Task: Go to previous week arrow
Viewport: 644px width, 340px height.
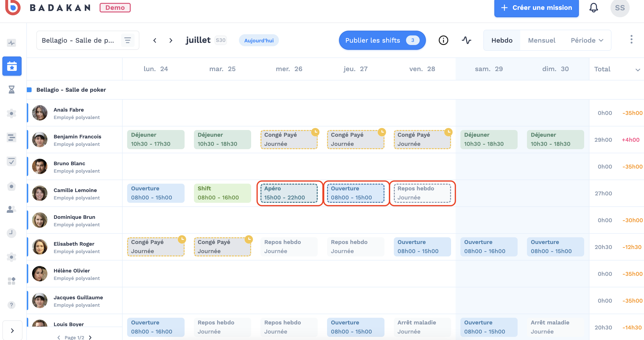Action: tap(155, 40)
